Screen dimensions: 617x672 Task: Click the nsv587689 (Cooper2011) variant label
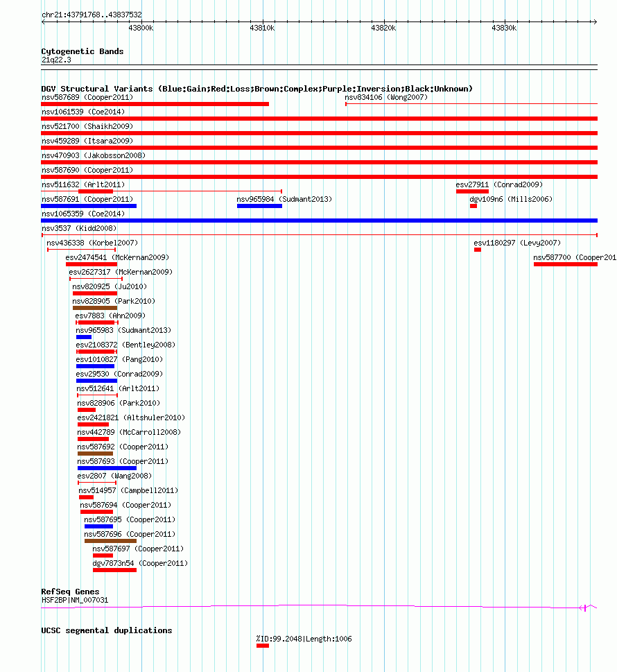point(87,97)
